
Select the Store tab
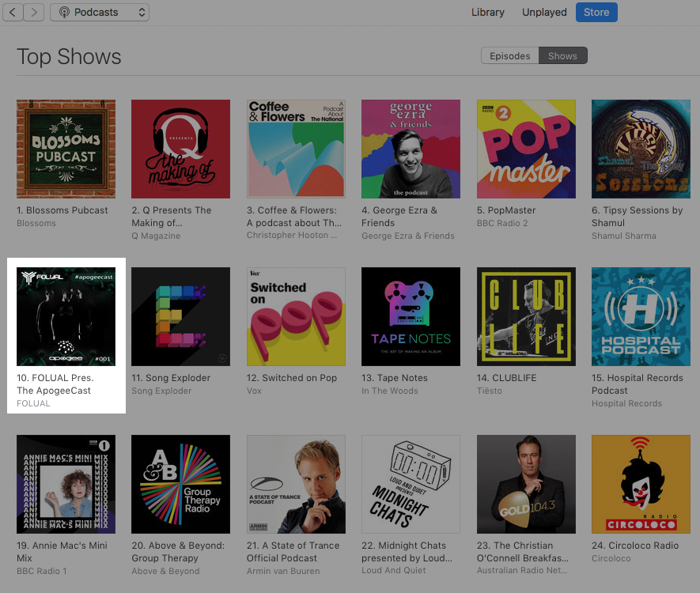pyautogui.click(x=596, y=12)
